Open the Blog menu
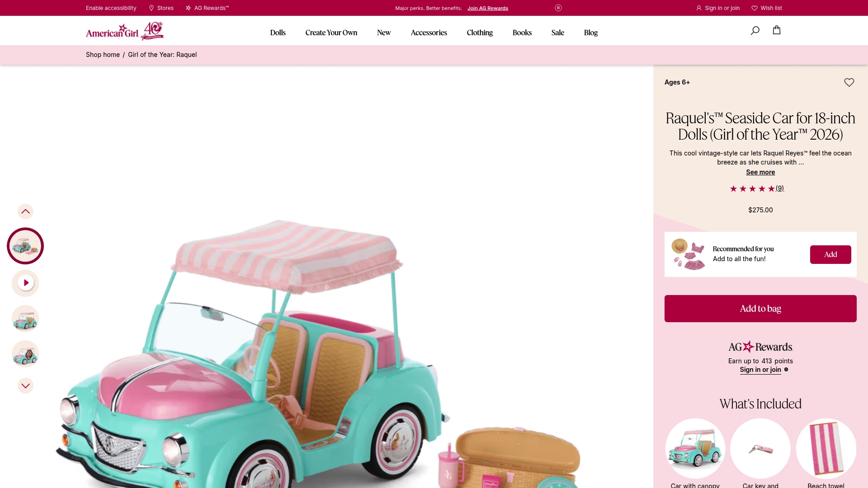868x488 pixels. (x=591, y=33)
